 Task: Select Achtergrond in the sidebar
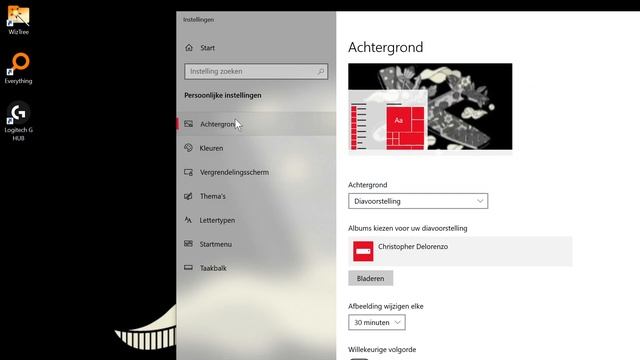256,124
